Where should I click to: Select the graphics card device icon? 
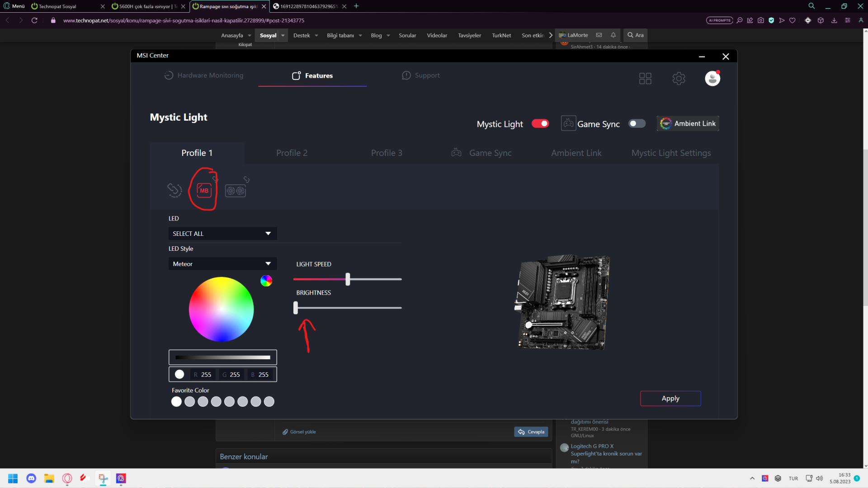pos(236,191)
